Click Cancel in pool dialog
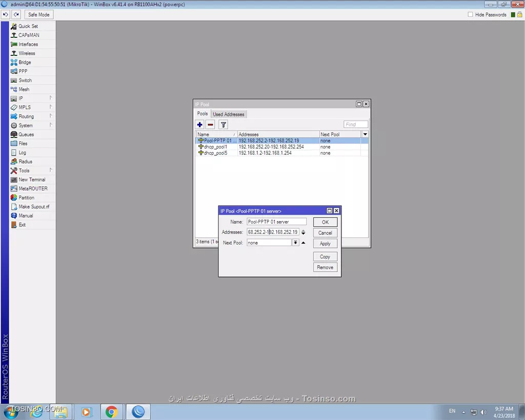525x420 pixels. (325, 233)
